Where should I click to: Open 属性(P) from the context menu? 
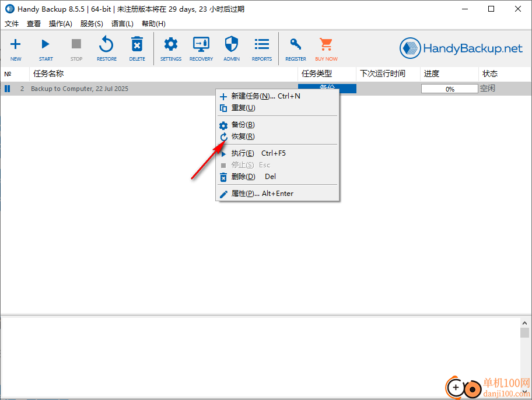point(278,194)
